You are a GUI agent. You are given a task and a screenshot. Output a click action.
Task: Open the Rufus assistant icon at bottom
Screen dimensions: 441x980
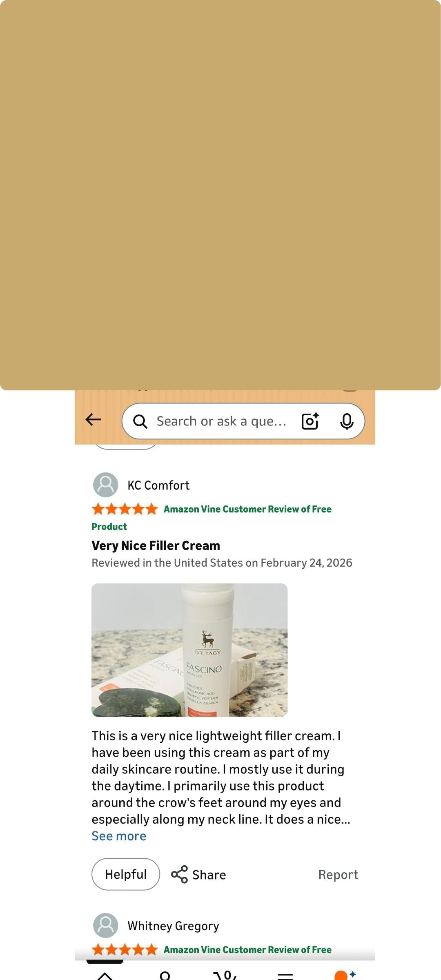[345, 975]
